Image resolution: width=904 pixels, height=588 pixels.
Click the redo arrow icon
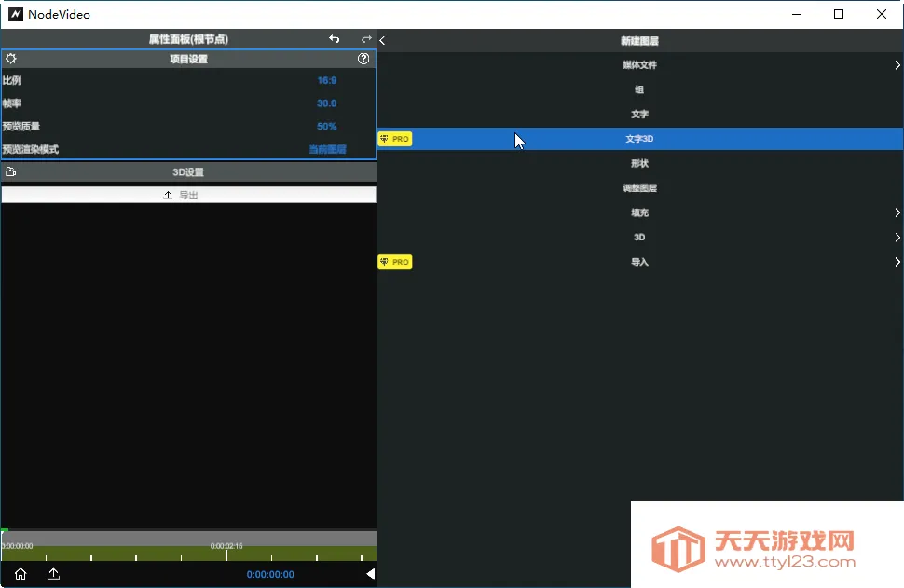click(365, 39)
